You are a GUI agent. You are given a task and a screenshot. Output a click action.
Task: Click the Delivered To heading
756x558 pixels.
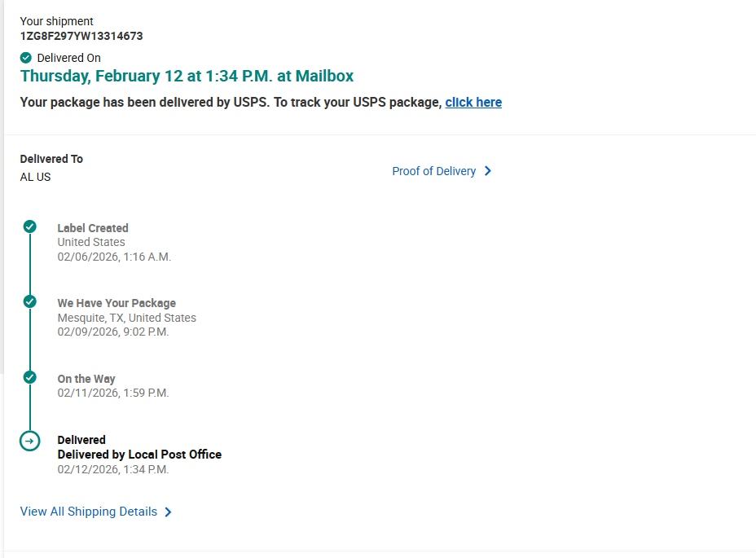(x=51, y=159)
